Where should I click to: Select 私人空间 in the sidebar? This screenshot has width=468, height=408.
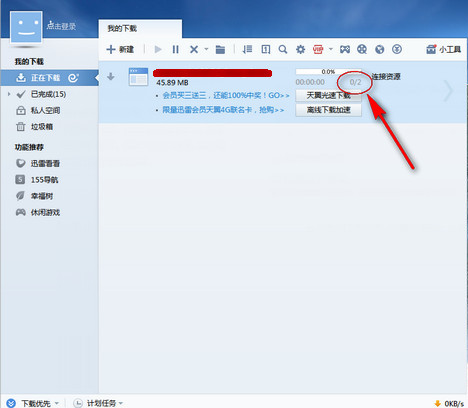point(45,111)
